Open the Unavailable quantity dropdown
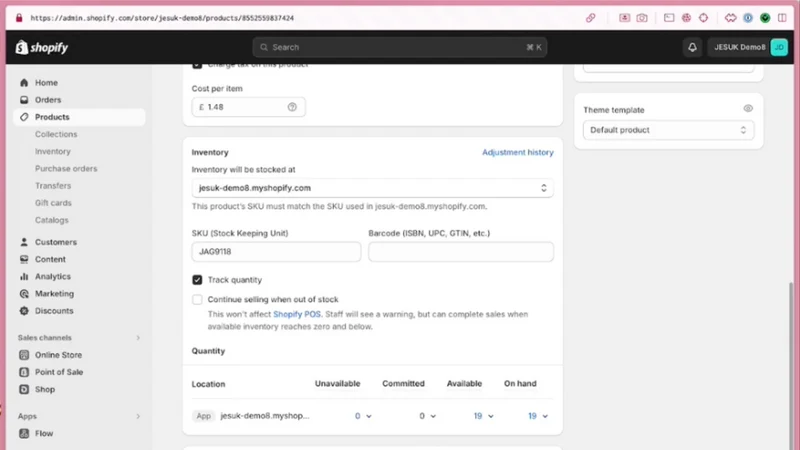This screenshot has width=800, height=450. 363,416
